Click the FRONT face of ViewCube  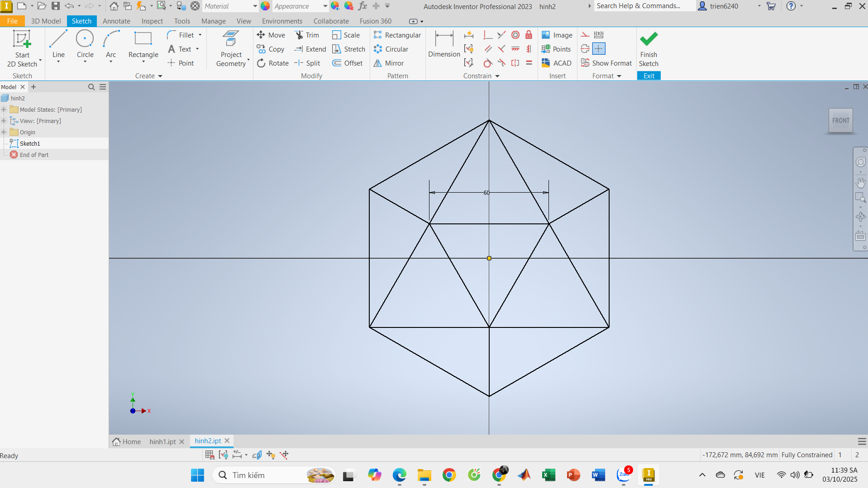coord(840,121)
